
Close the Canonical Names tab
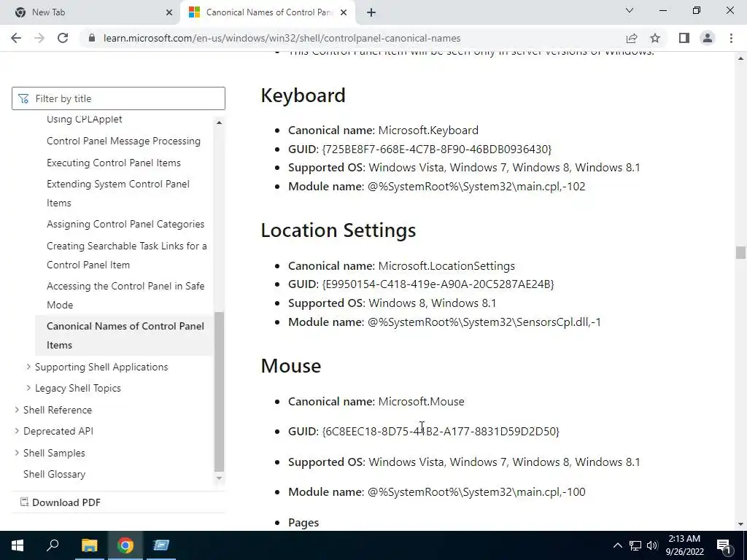tap(344, 12)
